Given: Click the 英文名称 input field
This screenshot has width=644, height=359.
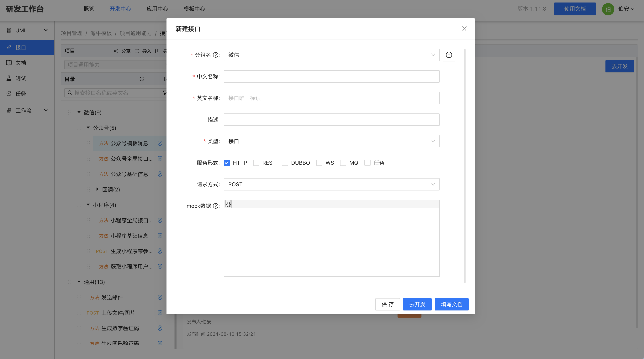Looking at the screenshot, I should (331, 98).
